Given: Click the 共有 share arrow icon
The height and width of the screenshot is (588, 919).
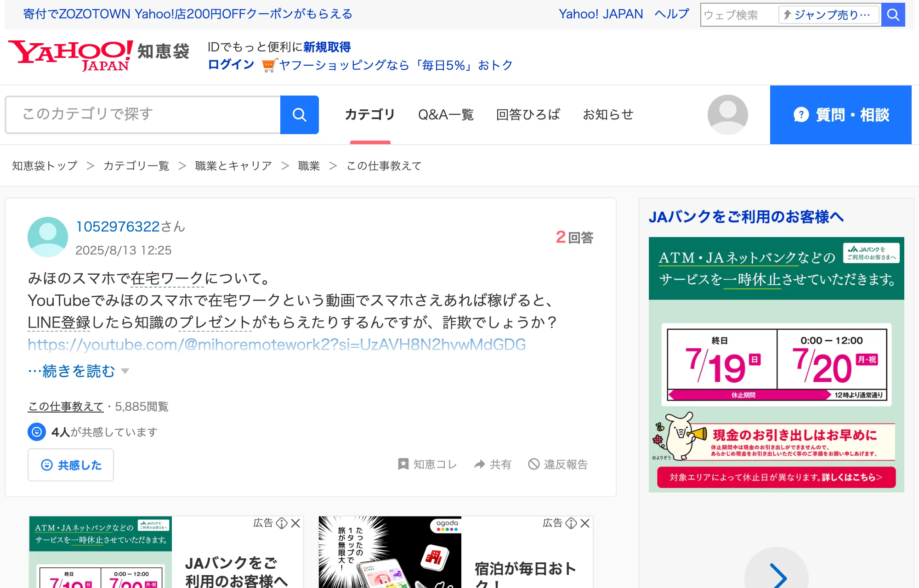Looking at the screenshot, I should click(480, 464).
